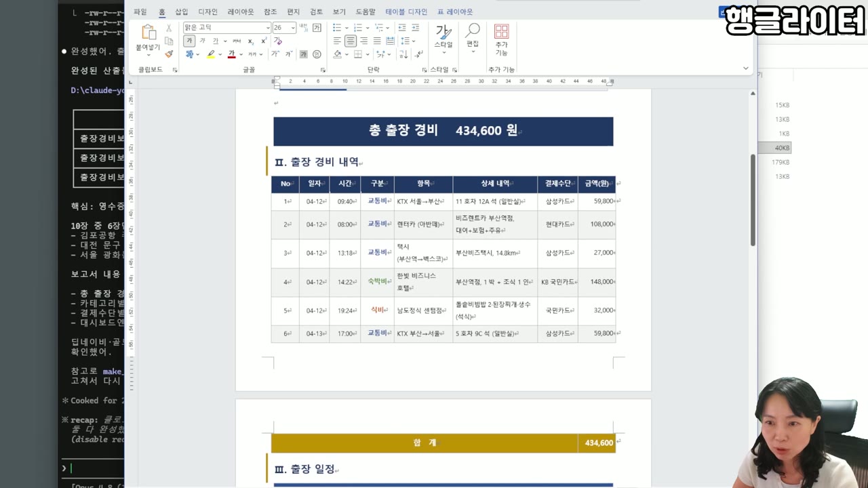Switch to the Mailings (편지) tab

293,12
